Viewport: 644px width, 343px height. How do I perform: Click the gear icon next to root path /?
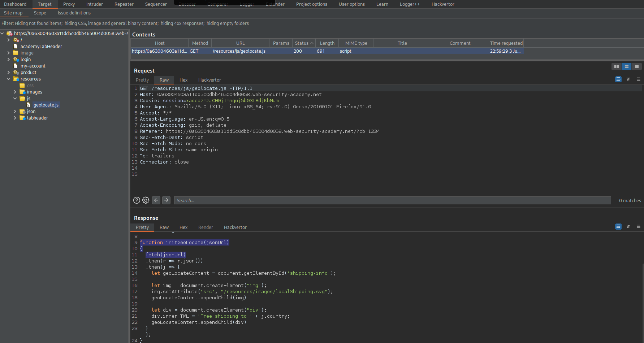pyautogui.click(x=16, y=40)
